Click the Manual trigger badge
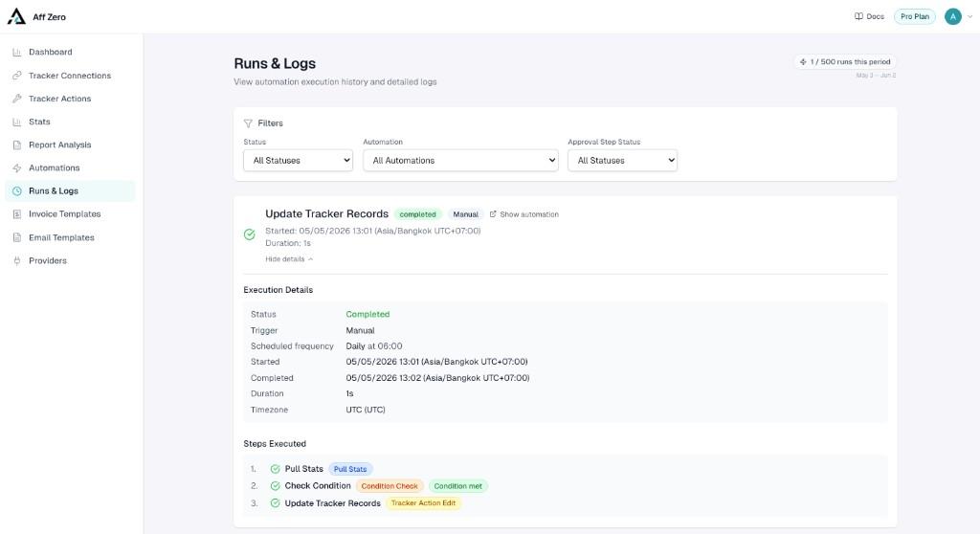 click(x=466, y=214)
